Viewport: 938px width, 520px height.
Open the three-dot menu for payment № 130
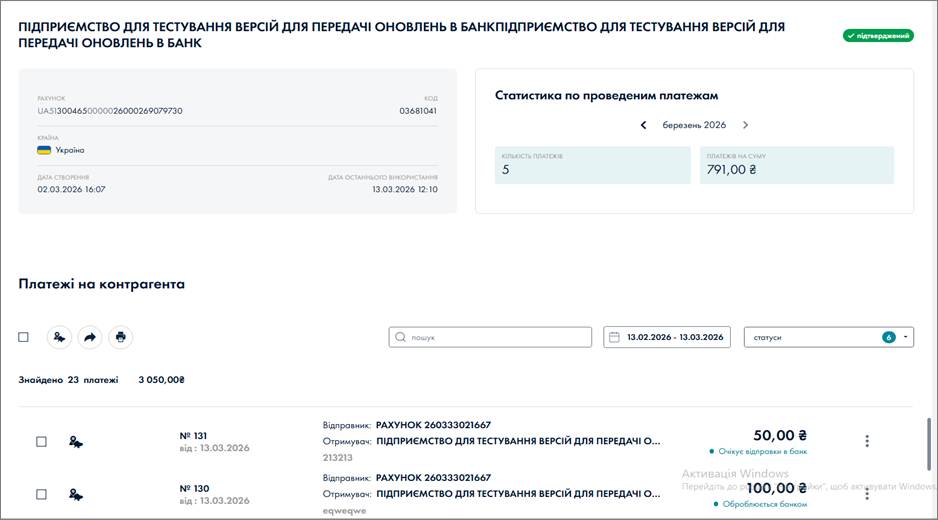click(867, 494)
